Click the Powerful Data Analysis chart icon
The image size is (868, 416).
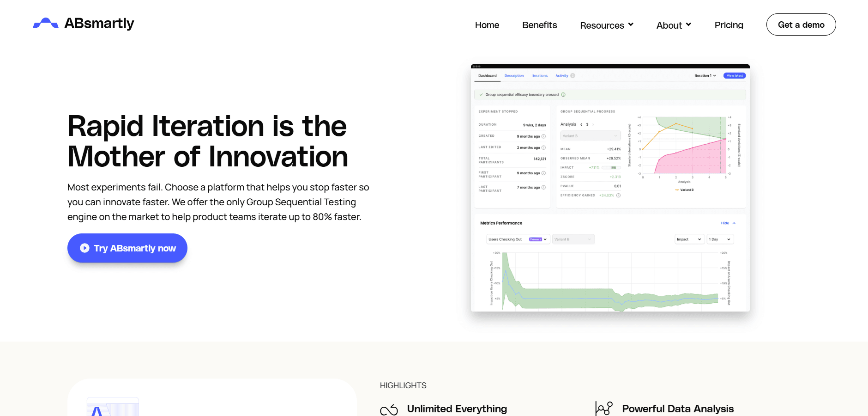click(604, 409)
